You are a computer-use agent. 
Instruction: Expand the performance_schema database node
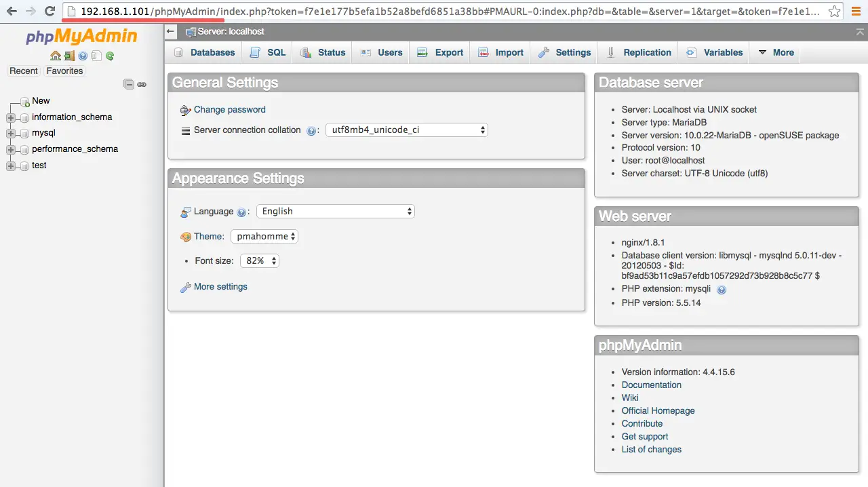[11, 149]
